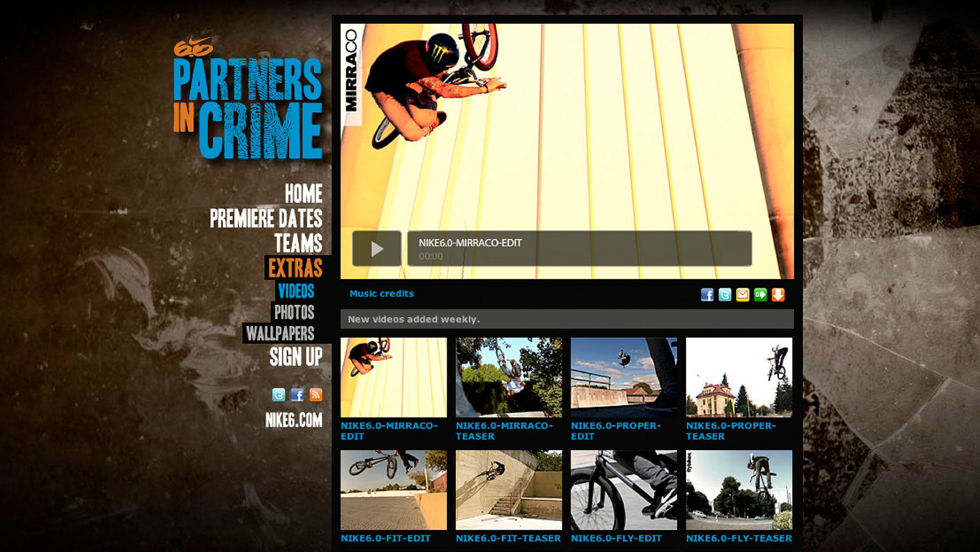980x552 pixels.
Task: Open Premiere Dates page
Action: pos(266,218)
